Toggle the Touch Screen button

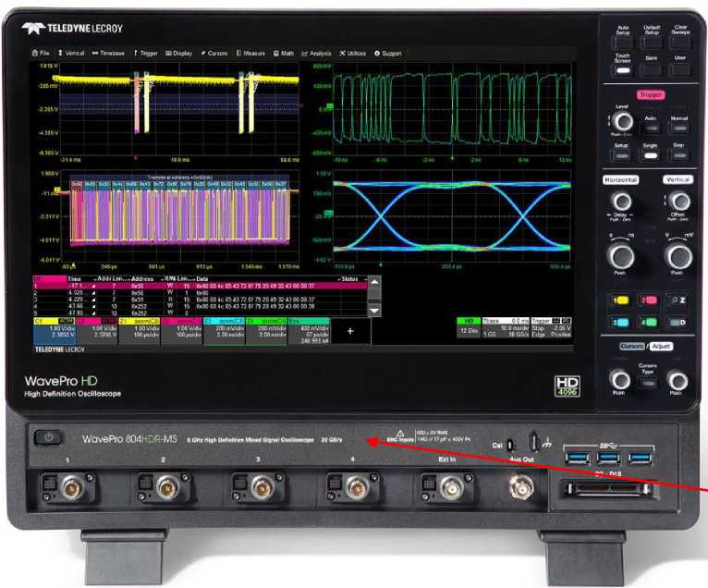click(621, 69)
